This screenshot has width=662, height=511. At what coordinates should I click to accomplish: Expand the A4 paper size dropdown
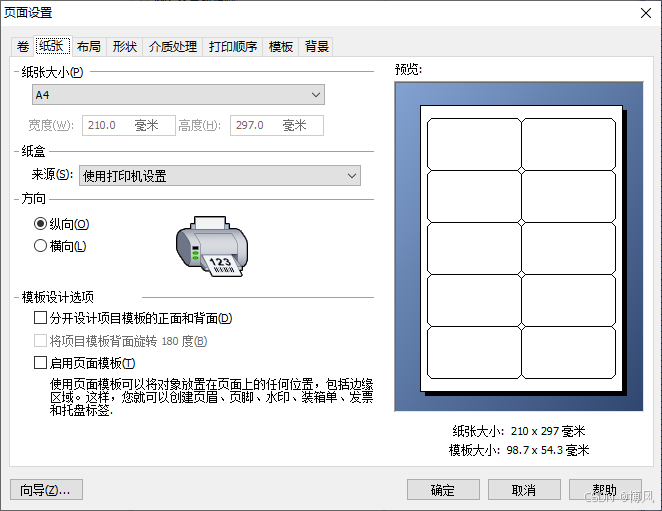pos(178,95)
